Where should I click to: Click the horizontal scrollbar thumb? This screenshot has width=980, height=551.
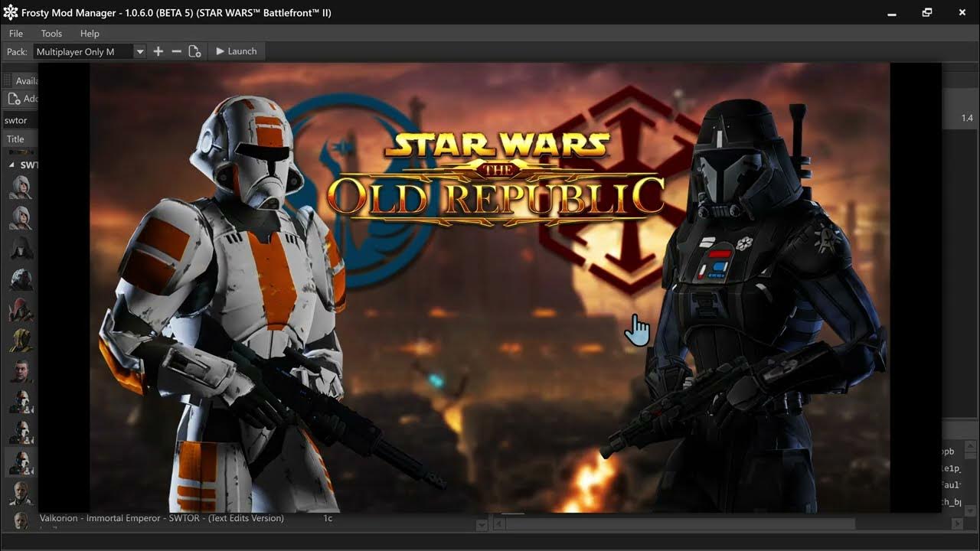point(680,524)
